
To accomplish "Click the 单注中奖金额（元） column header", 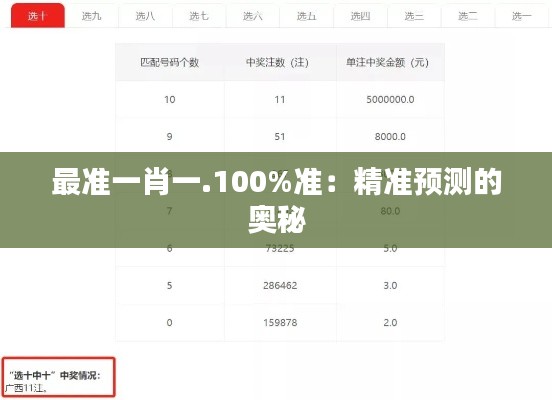I will tap(390, 62).
